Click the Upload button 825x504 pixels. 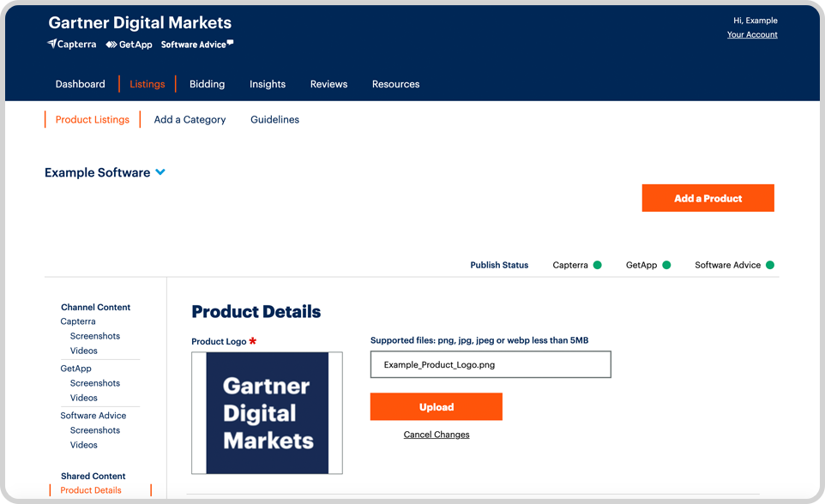[x=437, y=406]
